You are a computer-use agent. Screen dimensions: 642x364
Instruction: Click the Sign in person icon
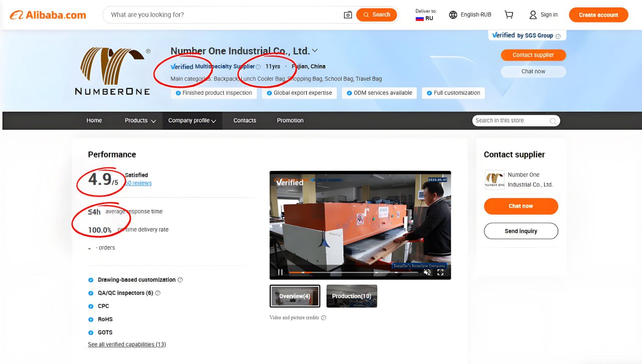point(532,15)
